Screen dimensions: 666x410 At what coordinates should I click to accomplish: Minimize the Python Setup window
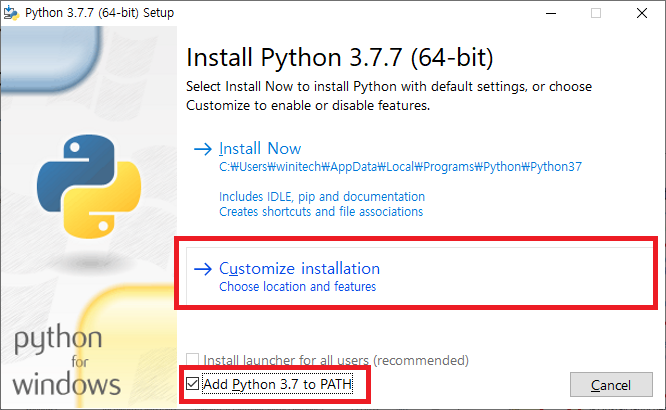551,13
